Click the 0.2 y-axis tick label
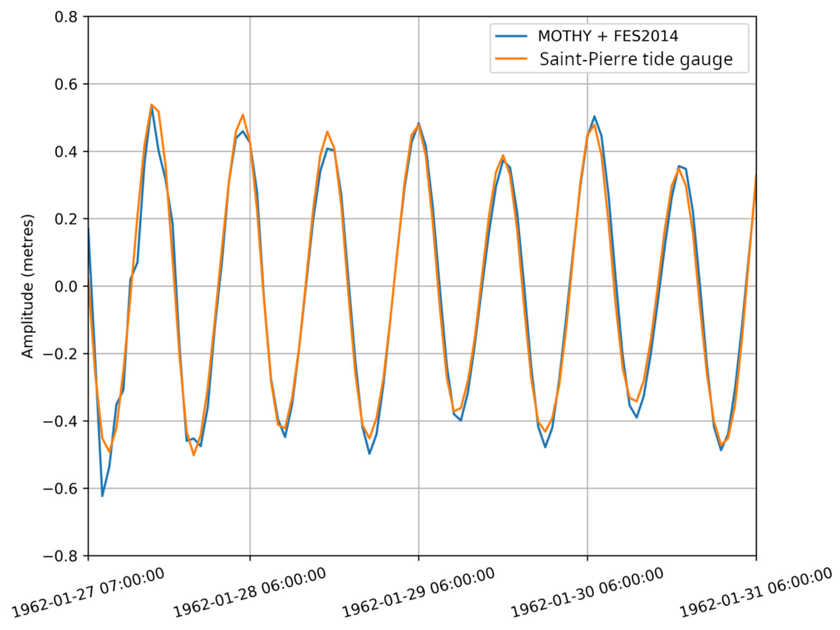The width and height of the screenshot is (840, 630). click(x=66, y=219)
